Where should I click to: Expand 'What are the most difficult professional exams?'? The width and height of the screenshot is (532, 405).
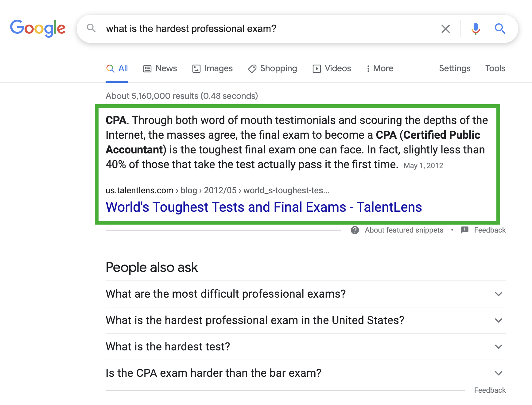tap(305, 294)
